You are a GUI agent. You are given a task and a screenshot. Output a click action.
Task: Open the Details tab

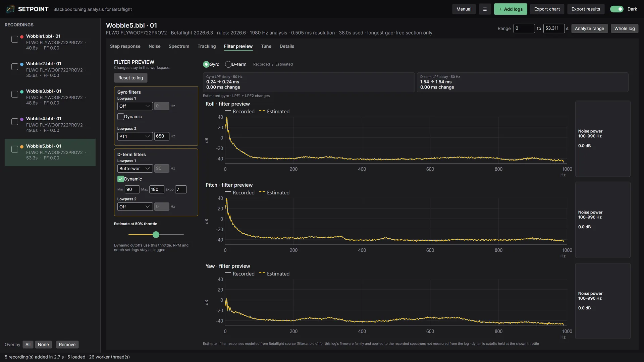tap(287, 46)
